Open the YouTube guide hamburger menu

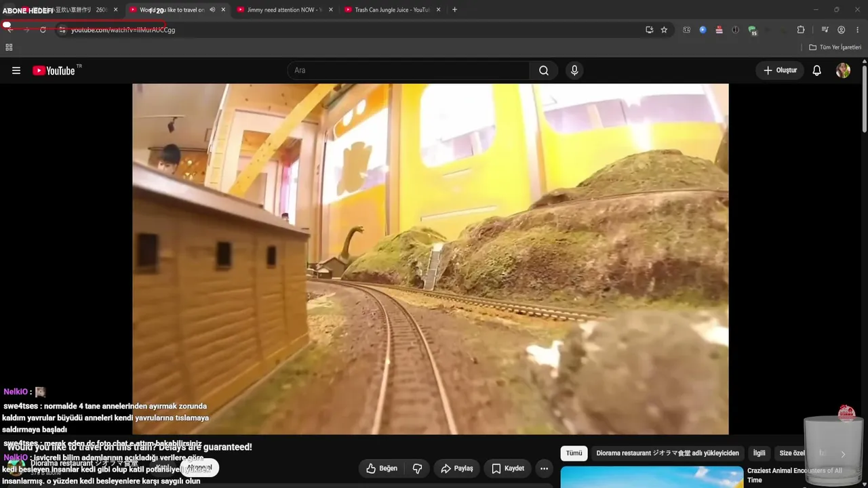pyautogui.click(x=16, y=70)
